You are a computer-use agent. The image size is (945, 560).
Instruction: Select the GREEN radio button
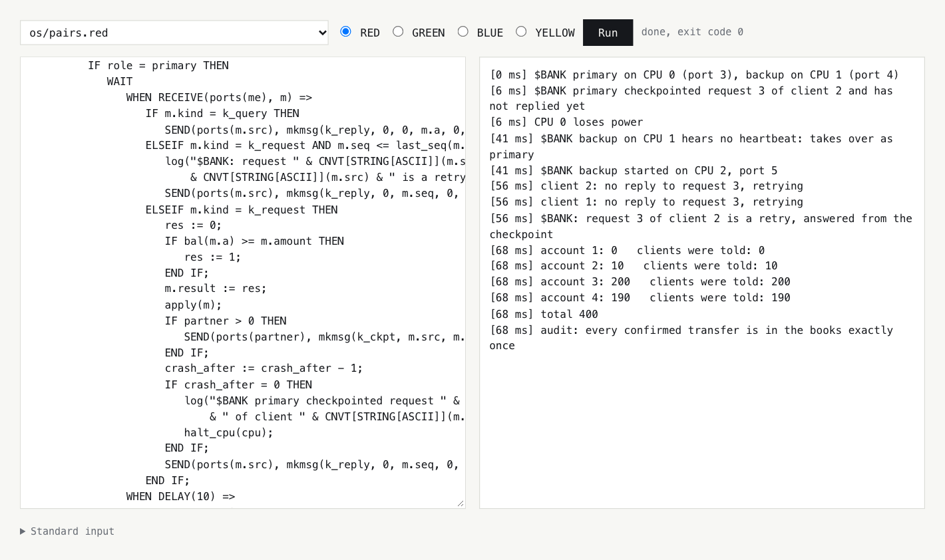click(x=398, y=31)
